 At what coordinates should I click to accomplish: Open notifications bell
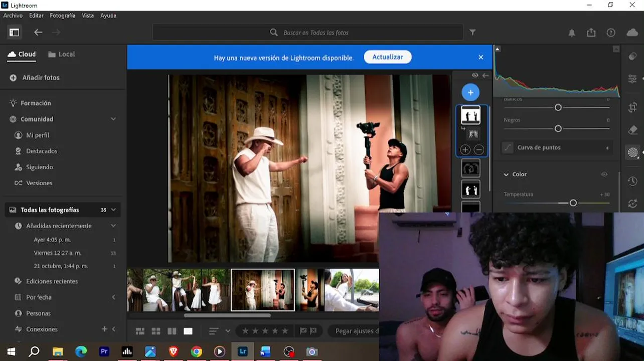pyautogui.click(x=572, y=33)
